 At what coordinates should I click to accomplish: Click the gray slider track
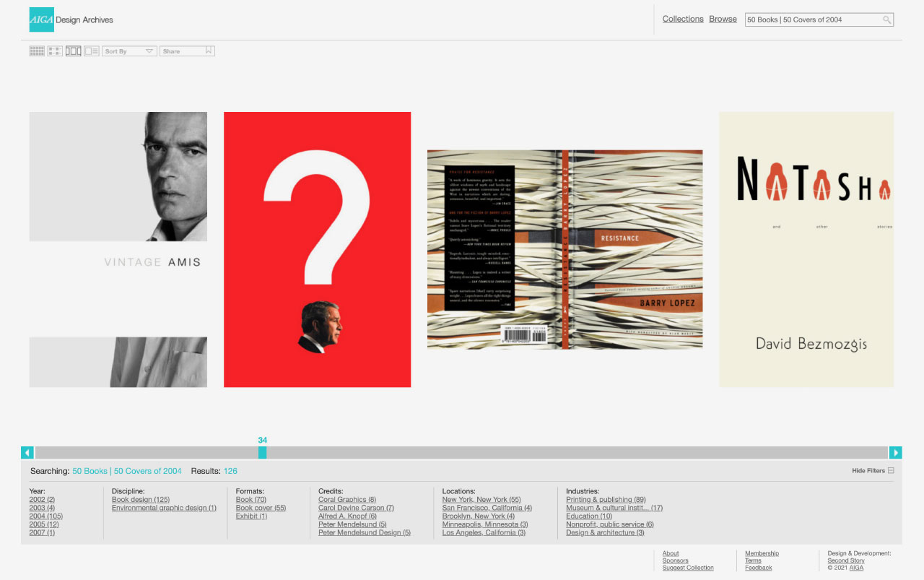pyautogui.click(x=461, y=453)
